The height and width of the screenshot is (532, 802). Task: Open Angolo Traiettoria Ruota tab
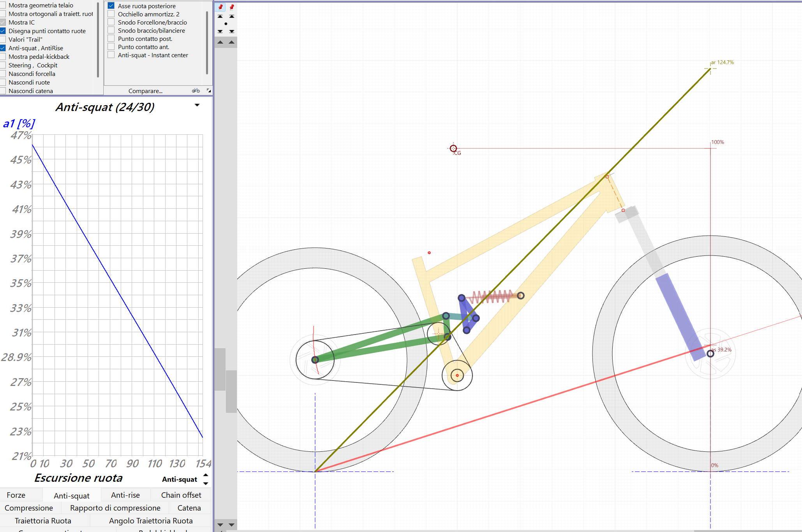[x=151, y=521]
